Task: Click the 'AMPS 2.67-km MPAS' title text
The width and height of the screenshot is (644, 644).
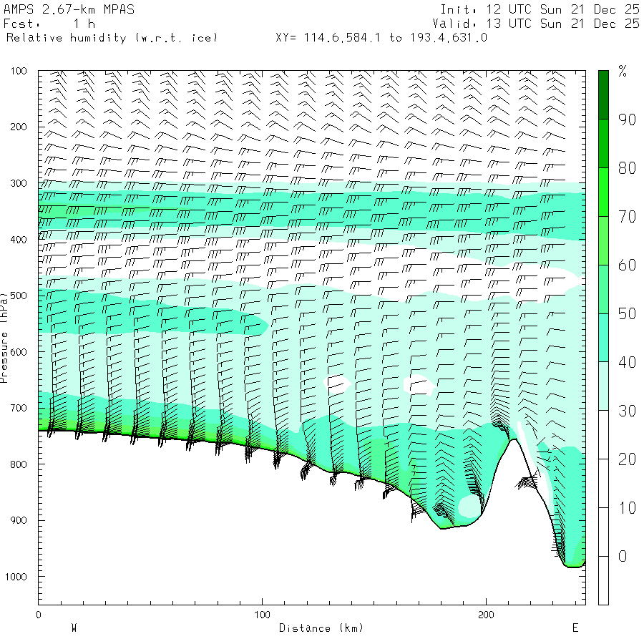Action: tap(69, 9)
